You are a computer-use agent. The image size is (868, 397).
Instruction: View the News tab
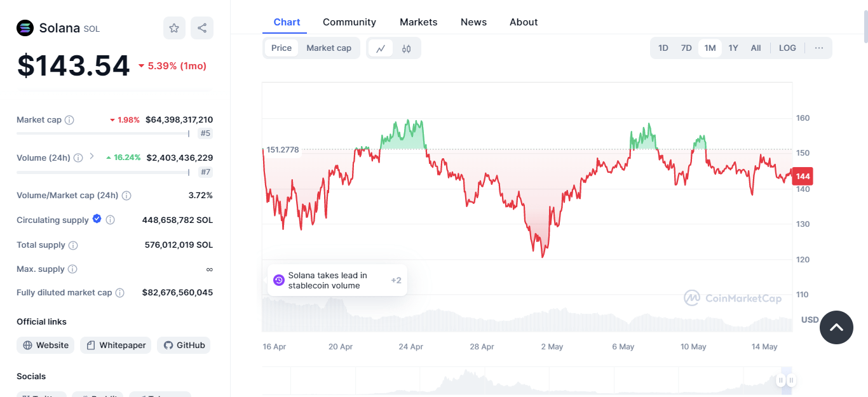coord(473,22)
